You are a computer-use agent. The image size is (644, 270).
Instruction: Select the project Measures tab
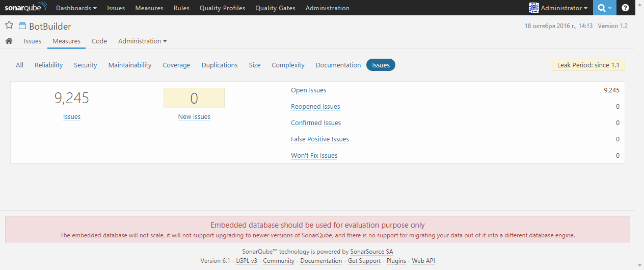[66, 41]
